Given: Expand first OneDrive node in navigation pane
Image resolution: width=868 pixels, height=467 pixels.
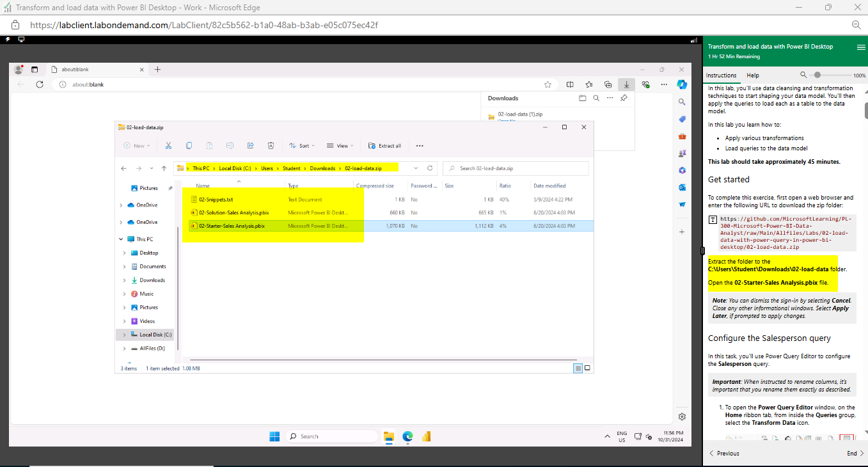Looking at the screenshot, I should 122,205.
